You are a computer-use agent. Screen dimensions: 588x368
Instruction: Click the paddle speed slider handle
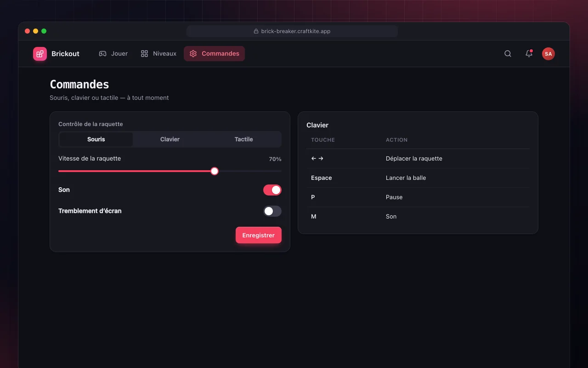[215, 171]
